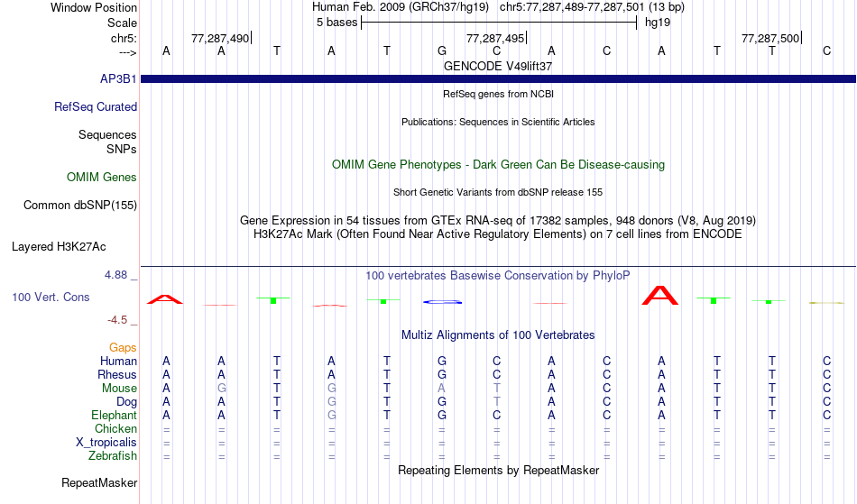This screenshot has width=857, height=504.
Task: Click the 4.88 PhyloP upper scale value
Action: click(115, 275)
